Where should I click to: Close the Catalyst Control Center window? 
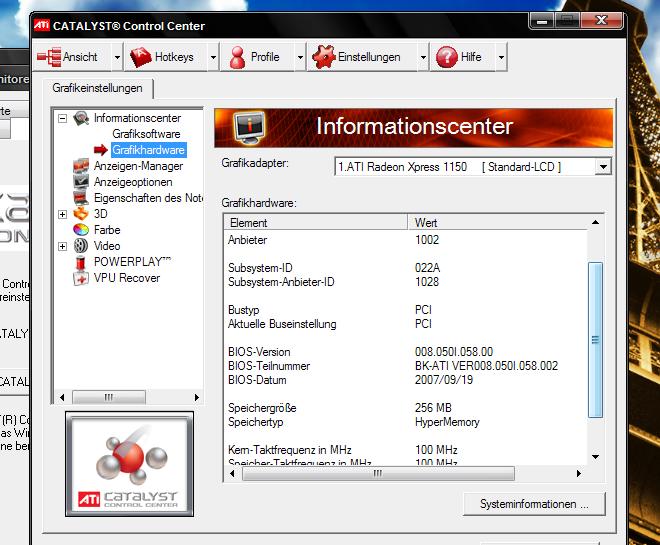point(602,20)
